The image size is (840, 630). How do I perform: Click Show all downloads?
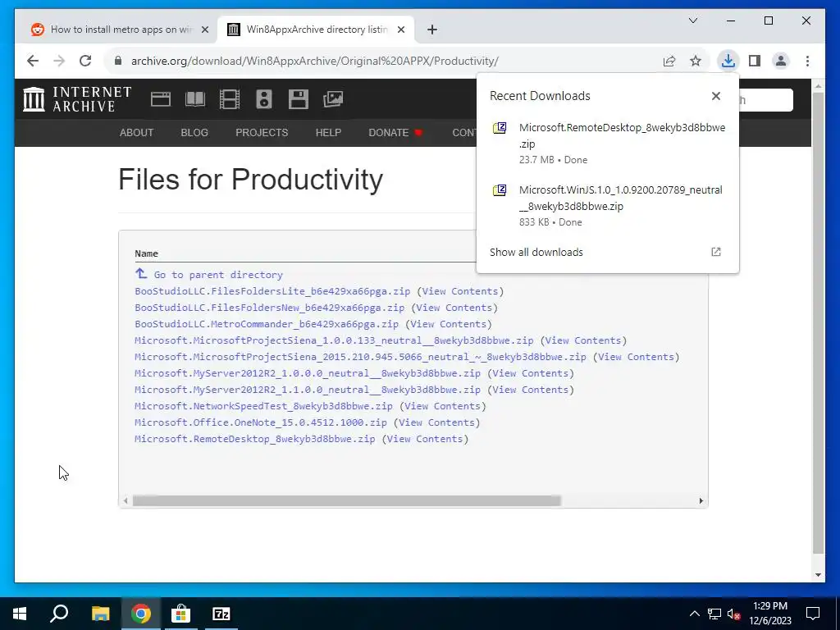tap(536, 253)
